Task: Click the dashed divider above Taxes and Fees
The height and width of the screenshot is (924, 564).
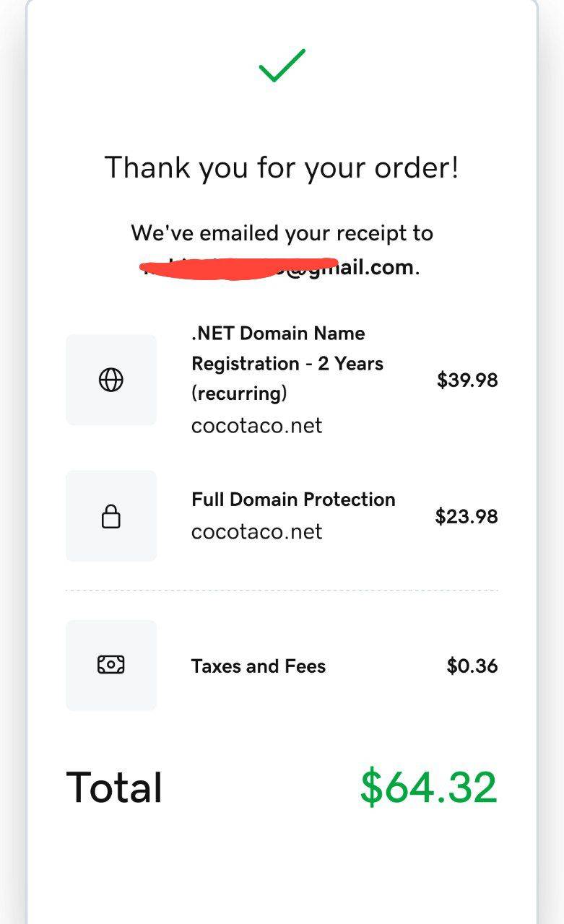Action: 282,590
